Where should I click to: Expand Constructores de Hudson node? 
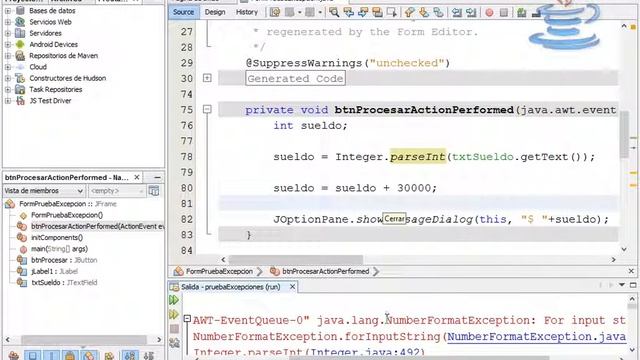pyautogui.click(x=8, y=78)
